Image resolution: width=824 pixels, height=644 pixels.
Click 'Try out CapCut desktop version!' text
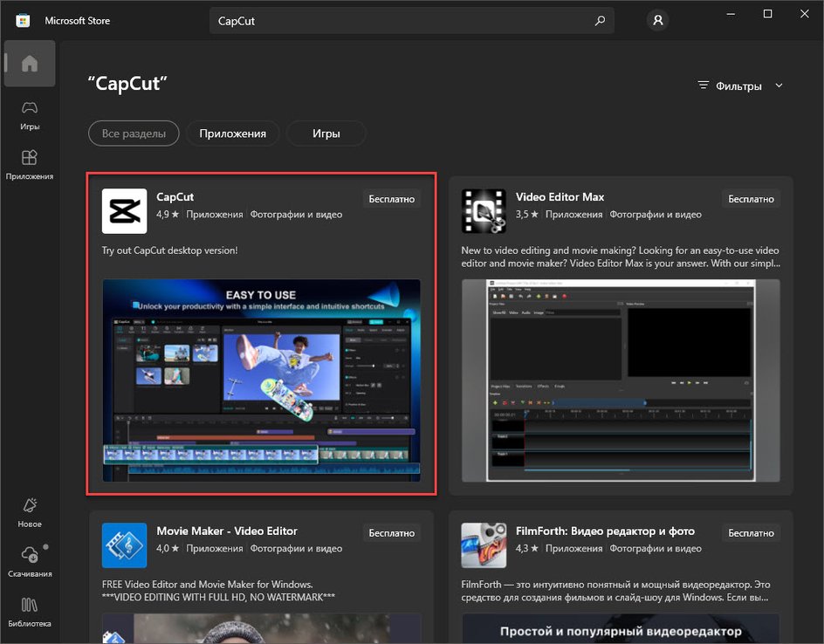coord(169,250)
